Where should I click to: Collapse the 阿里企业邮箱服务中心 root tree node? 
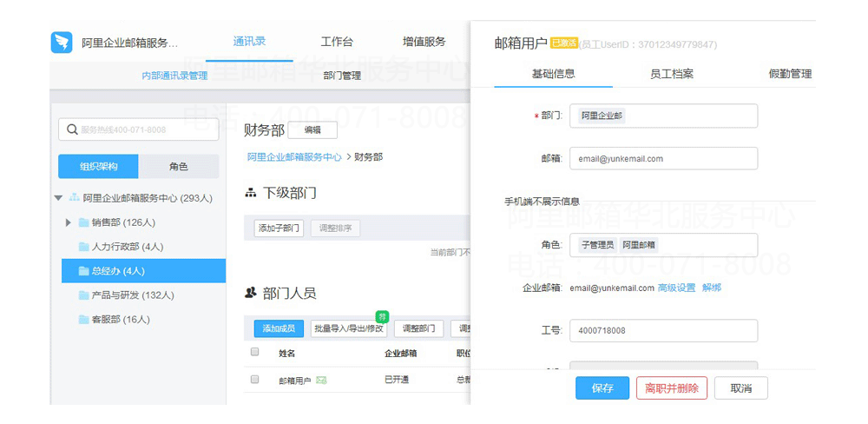click(x=58, y=198)
